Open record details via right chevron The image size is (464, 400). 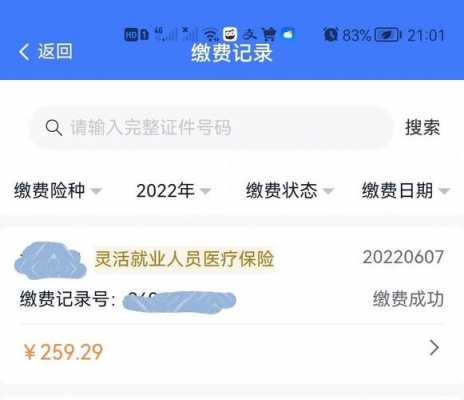[434, 348]
